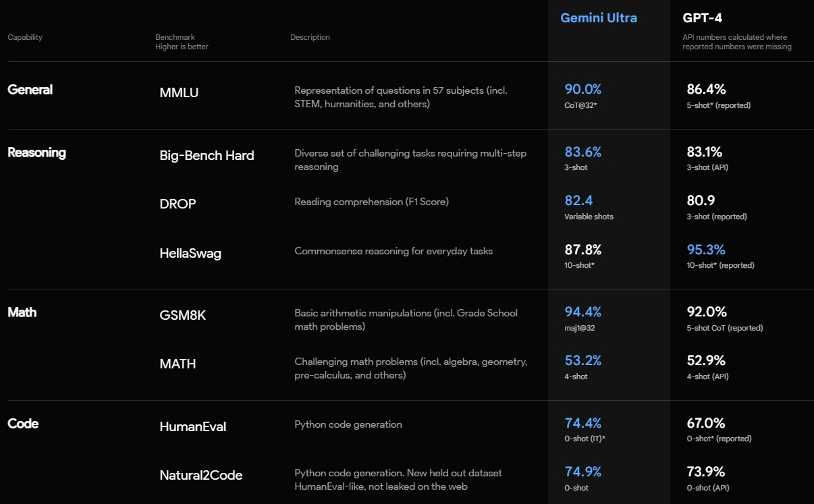The width and height of the screenshot is (814, 504).
Task: Click Gemini Ultra's 90.0% MMLU score
Action: [582, 89]
